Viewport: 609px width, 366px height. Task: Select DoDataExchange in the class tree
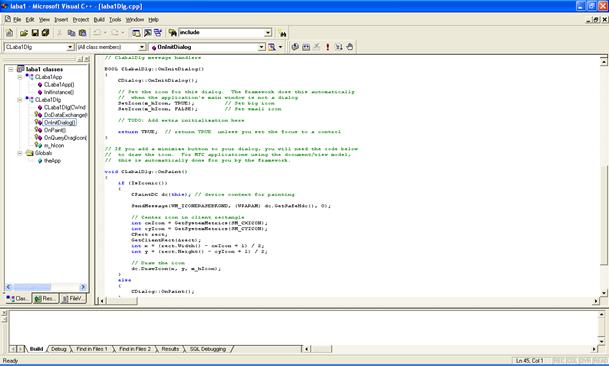(x=65, y=115)
